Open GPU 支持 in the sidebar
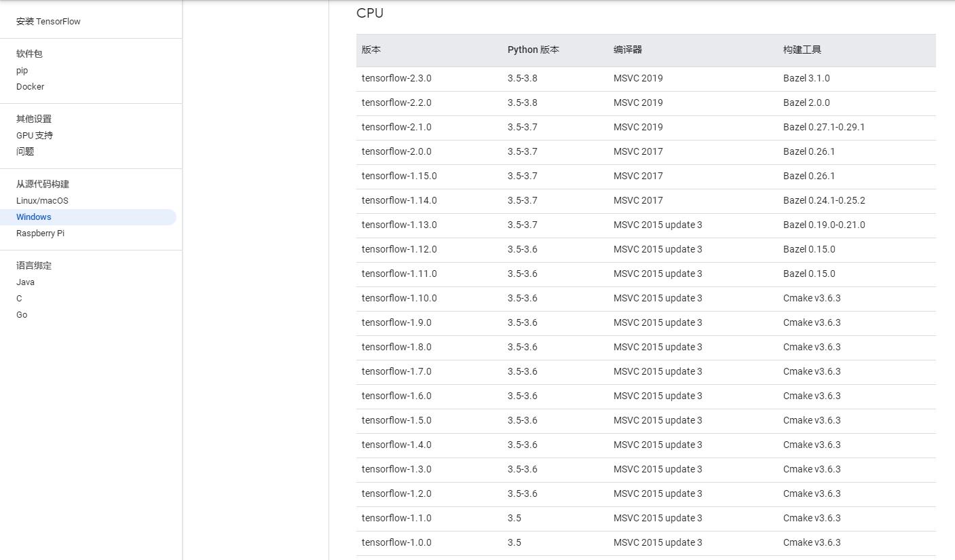This screenshot has height=560, width=955. pyautogui.click(x=35, y=136)
